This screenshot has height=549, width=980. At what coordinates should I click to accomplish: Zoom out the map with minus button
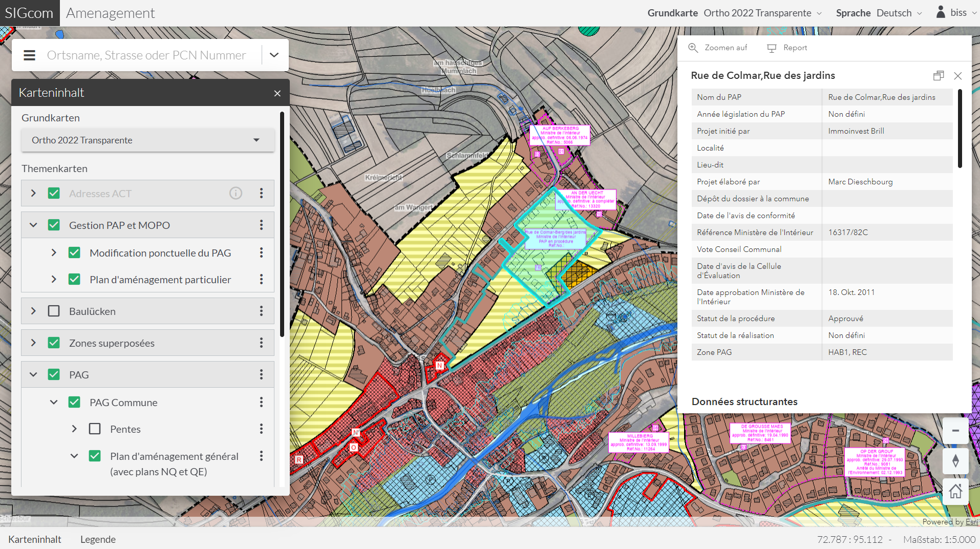[x=955, y=431]
